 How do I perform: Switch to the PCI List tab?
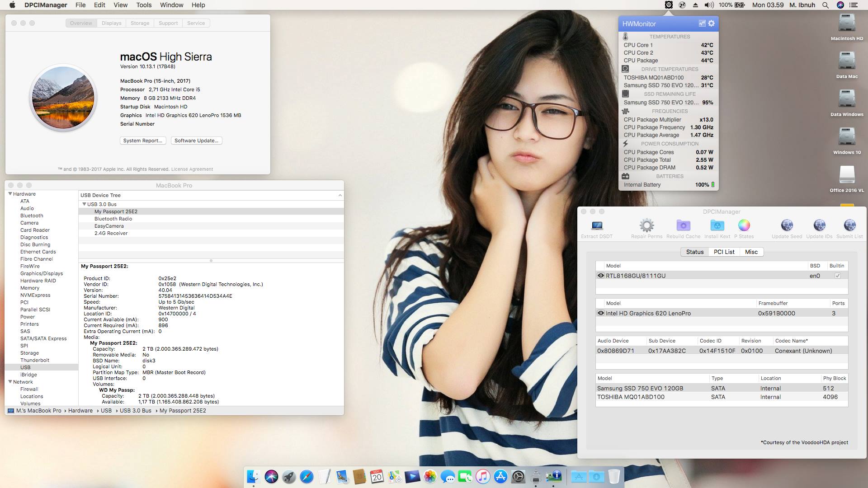point(724,252)
